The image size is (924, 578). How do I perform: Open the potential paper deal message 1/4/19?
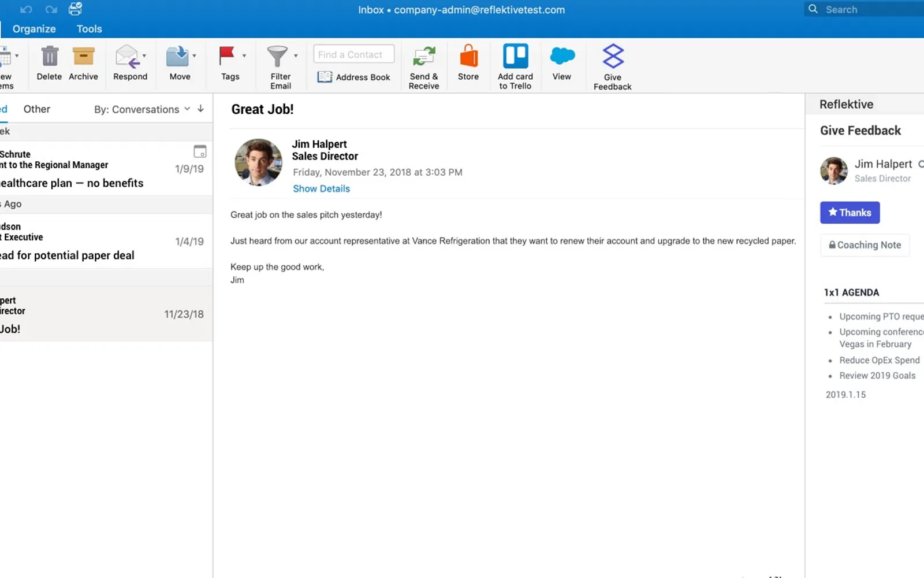pyautogui.click(x=106, y=241)
